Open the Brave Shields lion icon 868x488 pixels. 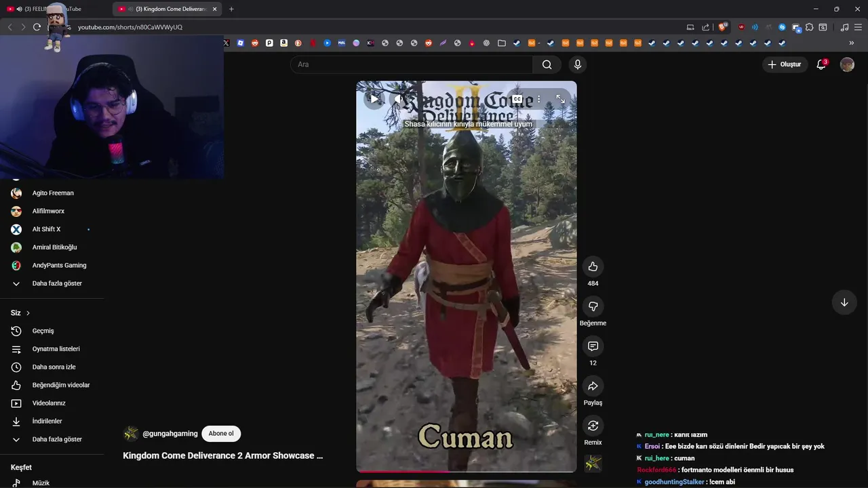click(722, 27)
